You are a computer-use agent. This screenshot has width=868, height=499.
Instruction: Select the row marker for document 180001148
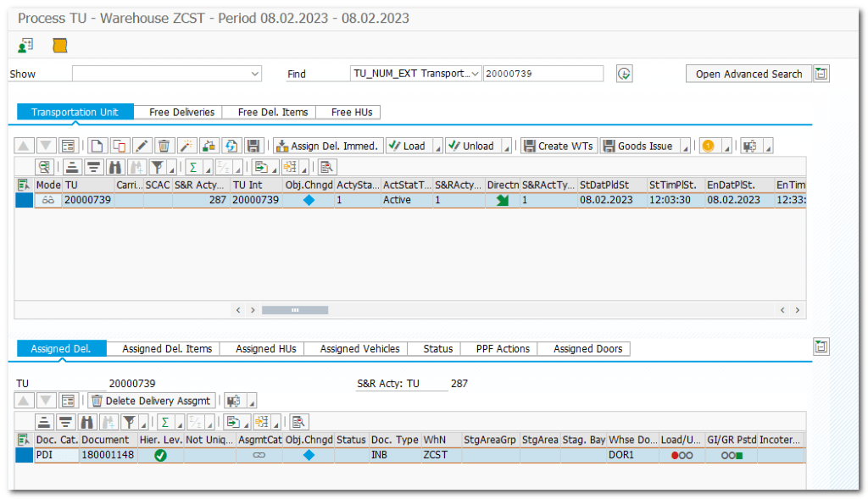[x=24, y=455]
